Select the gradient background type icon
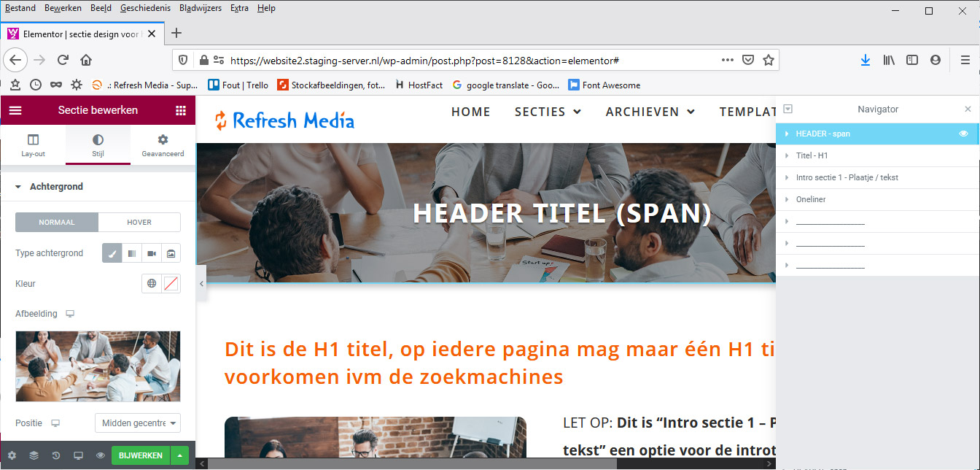Image resolution: width=980 pixels, height=470 pixels. [132, 253]
